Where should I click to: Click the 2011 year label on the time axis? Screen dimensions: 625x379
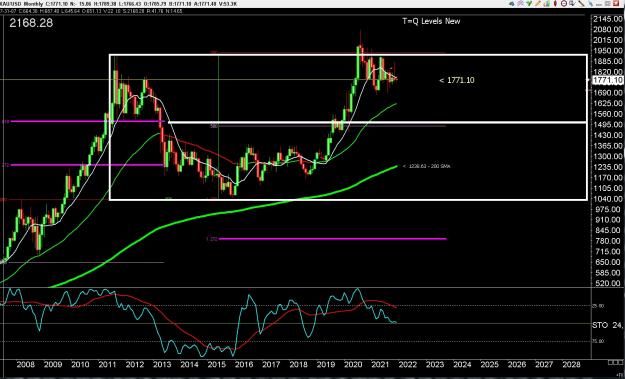[107, 364]
